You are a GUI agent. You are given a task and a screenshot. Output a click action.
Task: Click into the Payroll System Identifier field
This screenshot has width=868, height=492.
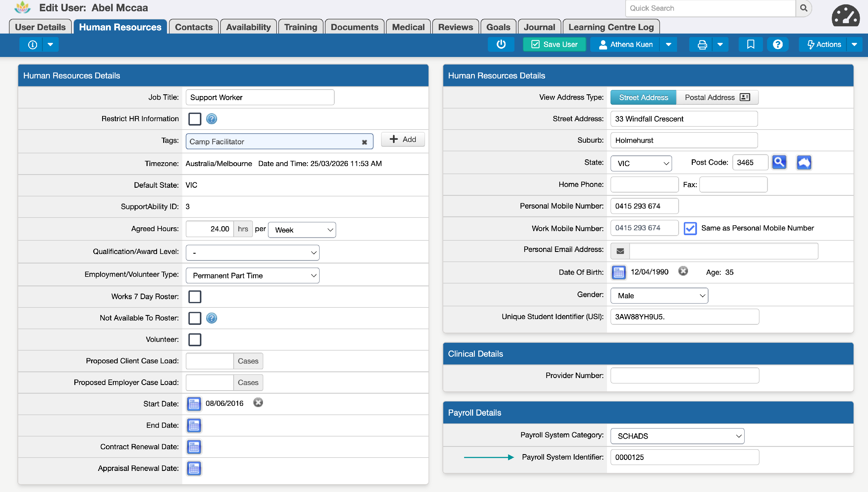pos(685,457)
